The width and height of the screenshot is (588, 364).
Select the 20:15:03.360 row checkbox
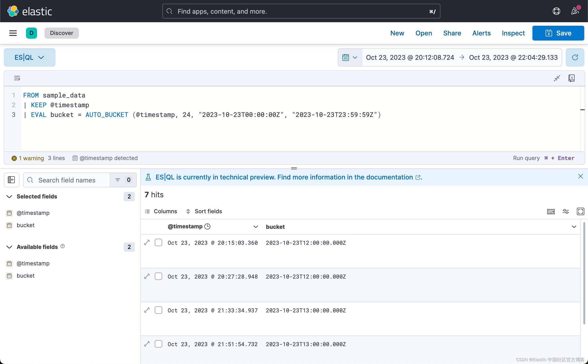coord(158,242)
